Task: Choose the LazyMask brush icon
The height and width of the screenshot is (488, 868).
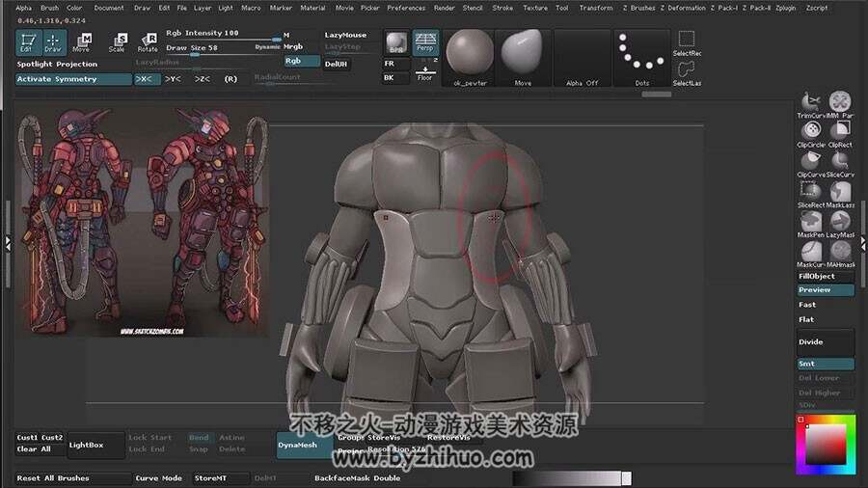Action: point(840,225)
